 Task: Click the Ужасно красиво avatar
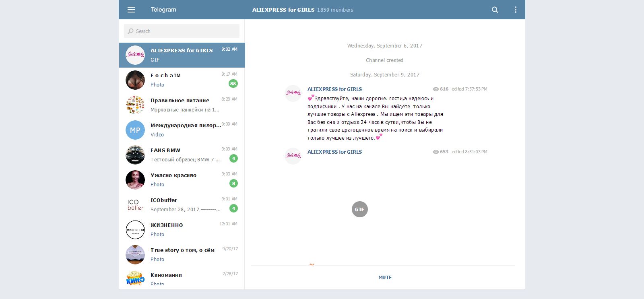[x=135, y=180]
